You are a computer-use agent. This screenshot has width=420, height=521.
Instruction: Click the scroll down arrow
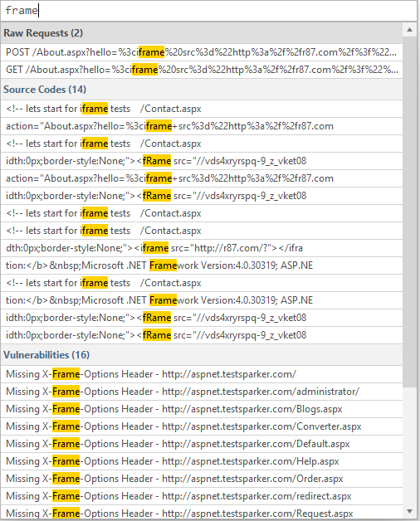(x=410, y=512)
